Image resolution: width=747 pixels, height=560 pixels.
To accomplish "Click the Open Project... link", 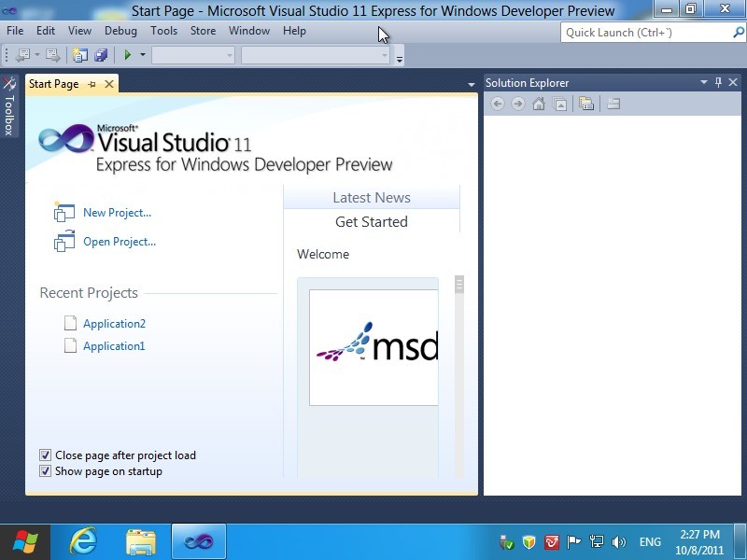I will tap(120, 242).
